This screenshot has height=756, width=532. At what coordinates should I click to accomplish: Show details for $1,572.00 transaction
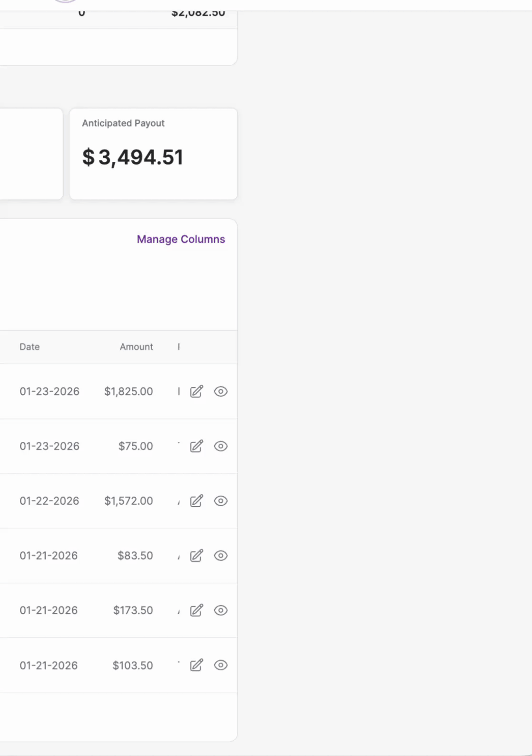(x=221, y=501)
